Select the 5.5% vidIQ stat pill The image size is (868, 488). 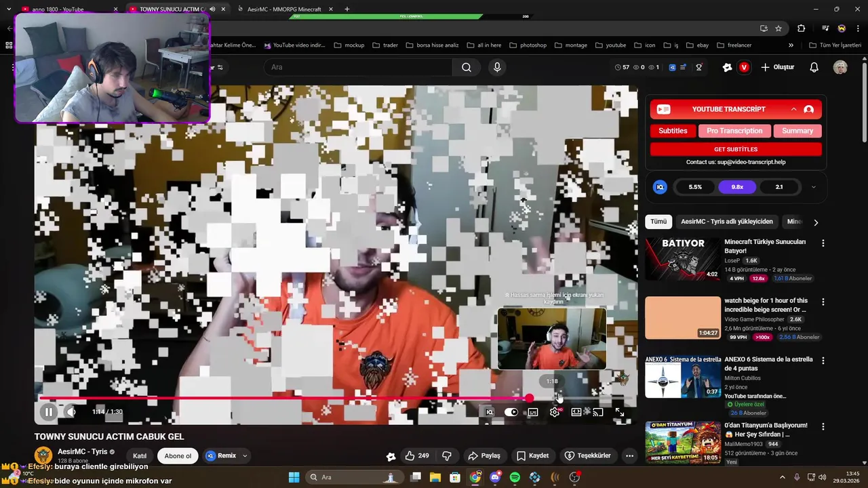695,187
